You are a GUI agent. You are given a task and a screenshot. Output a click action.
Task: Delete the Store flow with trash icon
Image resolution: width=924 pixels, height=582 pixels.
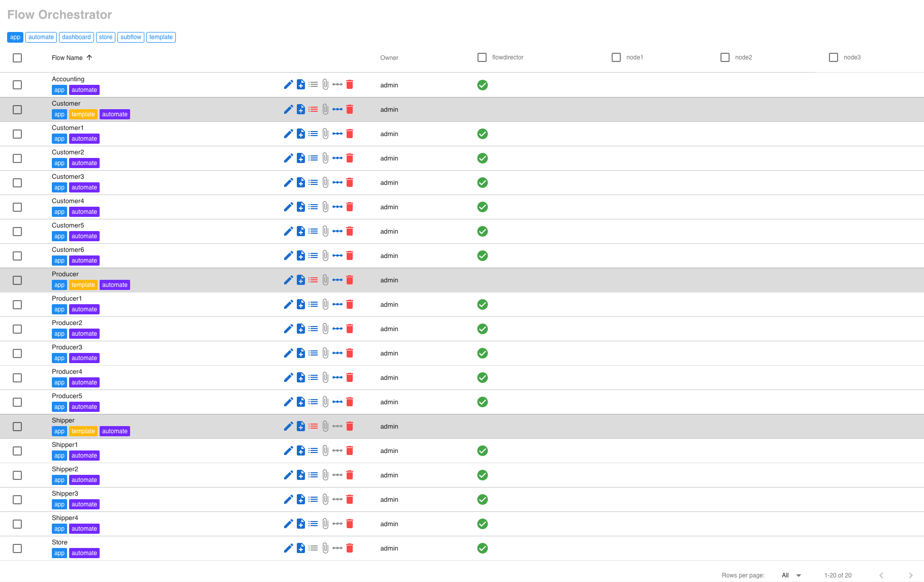tap(350, 548)
